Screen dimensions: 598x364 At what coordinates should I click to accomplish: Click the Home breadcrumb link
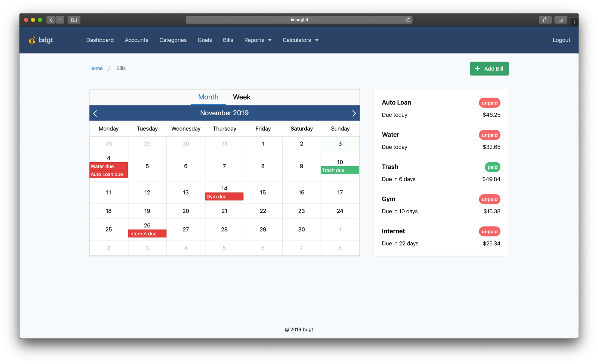[x=96, y=68]
